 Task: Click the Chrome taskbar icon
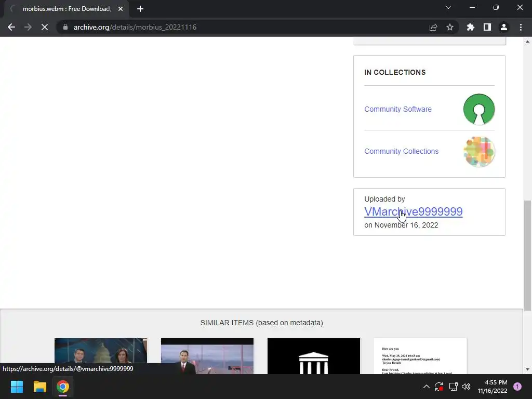pos(63,387)
